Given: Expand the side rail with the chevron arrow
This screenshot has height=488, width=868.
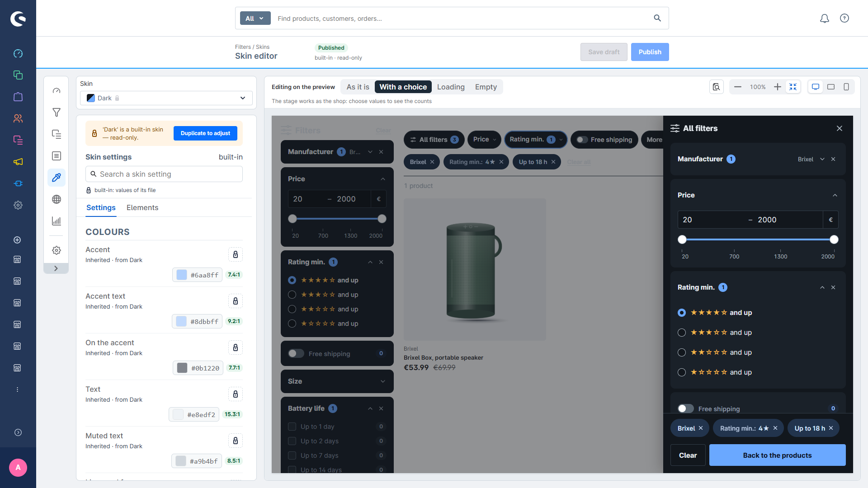Looking at the screenshot, I should 56,268.
